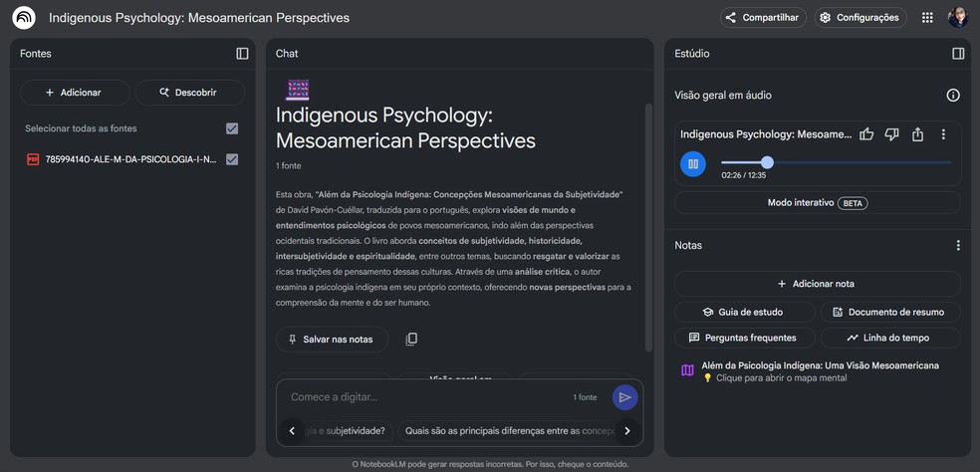Generate Linha do tempo
The image size is (980, 472).
tap(890, 338)
